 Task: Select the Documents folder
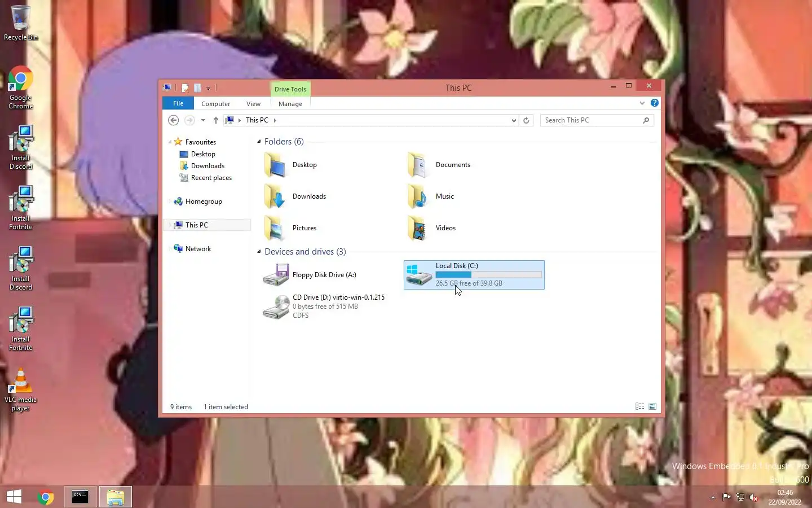(x=439, y=165)
